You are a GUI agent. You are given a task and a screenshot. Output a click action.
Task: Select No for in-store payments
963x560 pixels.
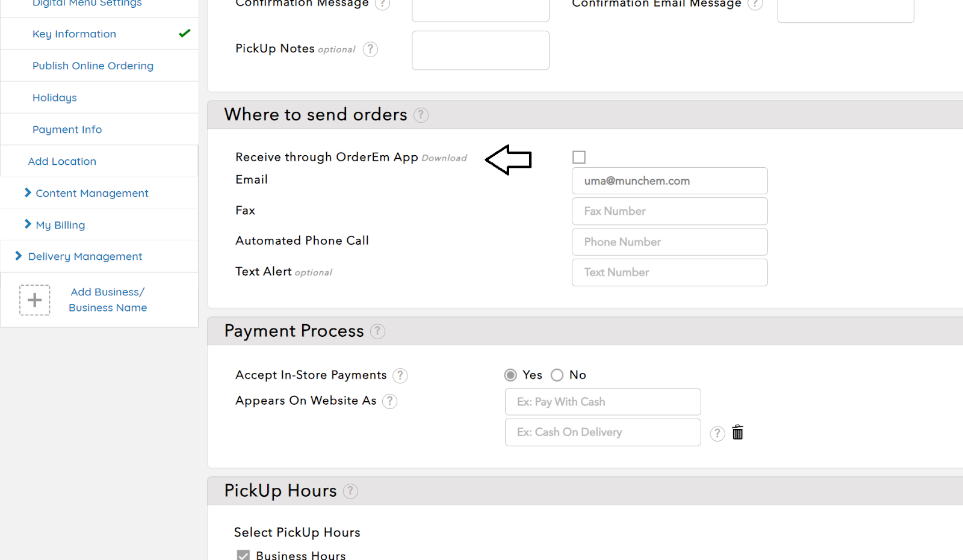(557, 375)
